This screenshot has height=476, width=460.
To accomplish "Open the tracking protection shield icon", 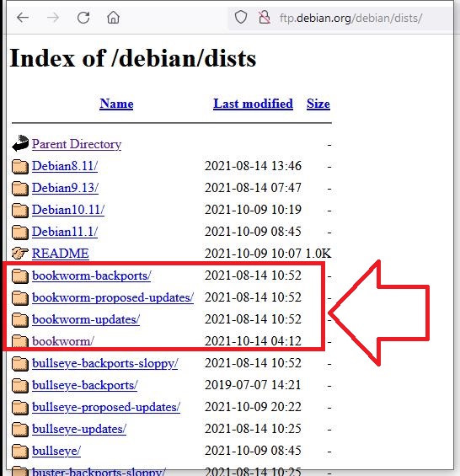I will [241, 18].
